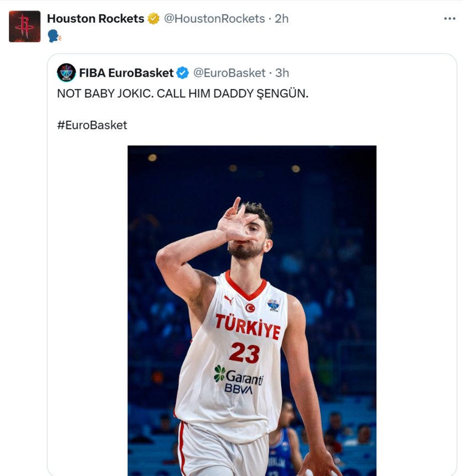Open the @HoustonRockets handle link

pyautogui.click(x=214, y=19)
